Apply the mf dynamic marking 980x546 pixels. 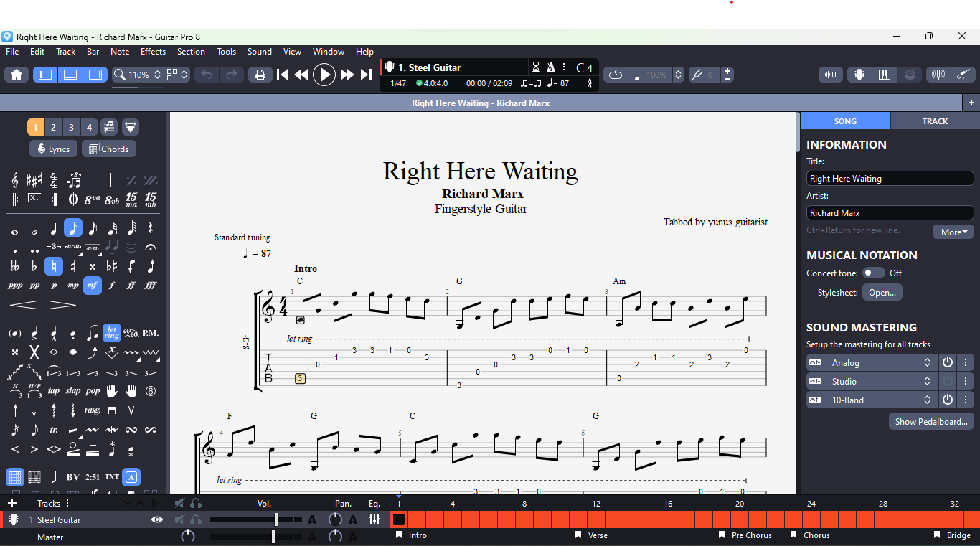[92, 286]
